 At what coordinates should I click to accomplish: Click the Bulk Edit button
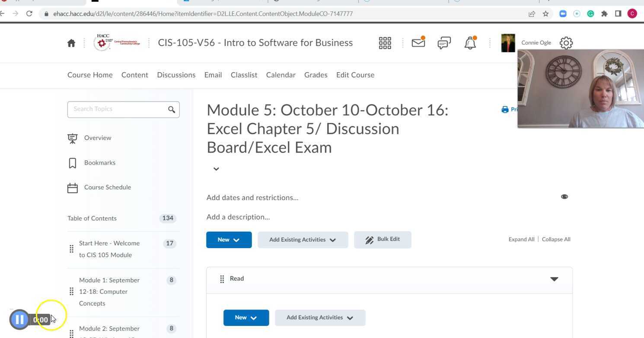(x=382, y=239)
